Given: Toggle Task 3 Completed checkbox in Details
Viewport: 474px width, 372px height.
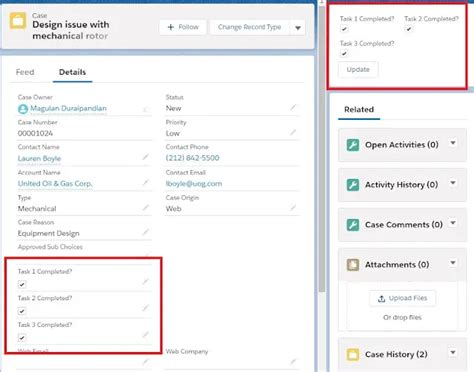Looking at the screenshot, I should 22,338.
